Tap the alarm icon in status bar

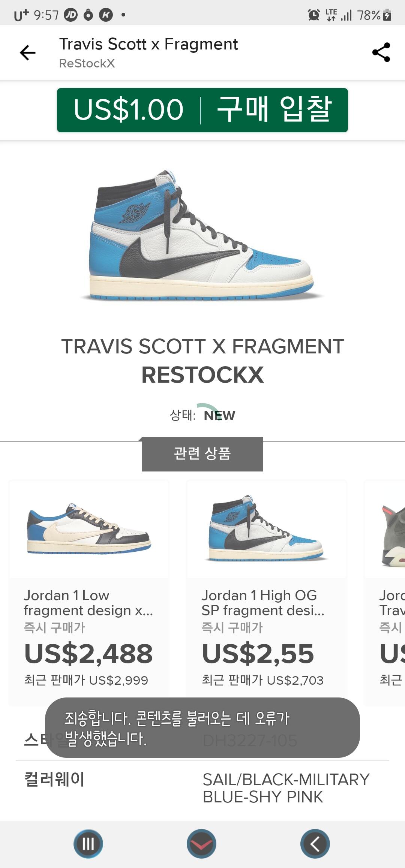pos(313,15)
